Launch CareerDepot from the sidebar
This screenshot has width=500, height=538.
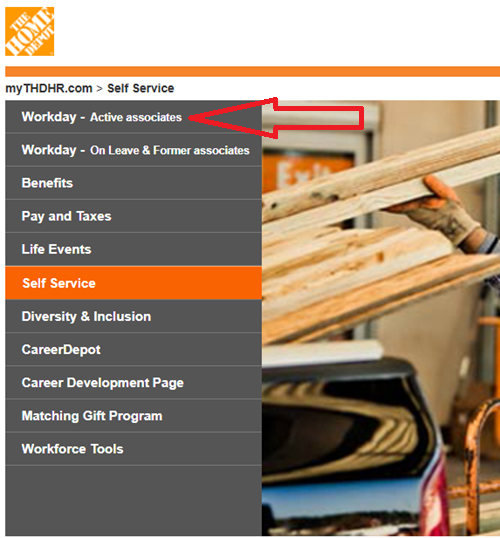pos(133,350)
